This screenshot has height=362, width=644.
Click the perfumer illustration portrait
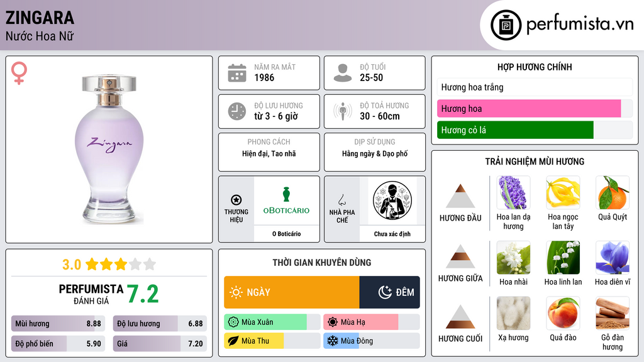(392, 200)
